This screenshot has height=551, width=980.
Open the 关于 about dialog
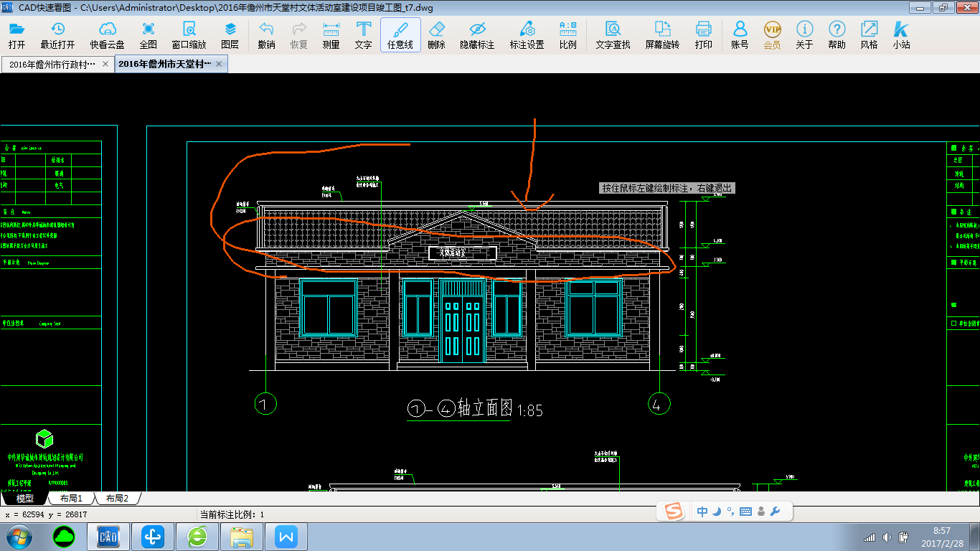point(804,34)
